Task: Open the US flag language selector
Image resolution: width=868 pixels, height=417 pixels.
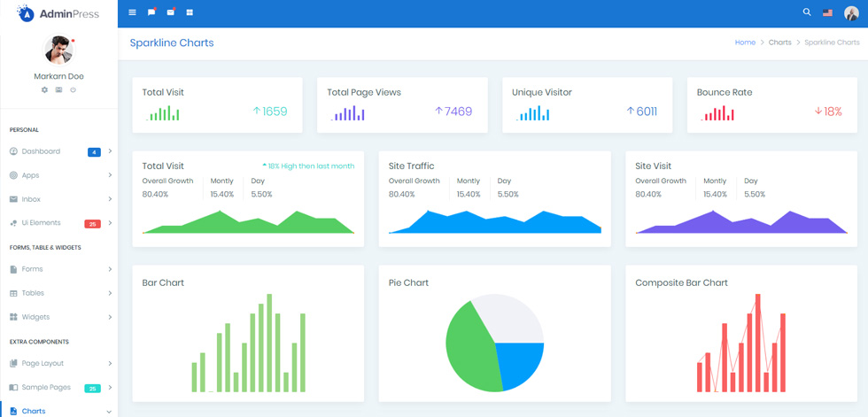Action: (827, 12)
